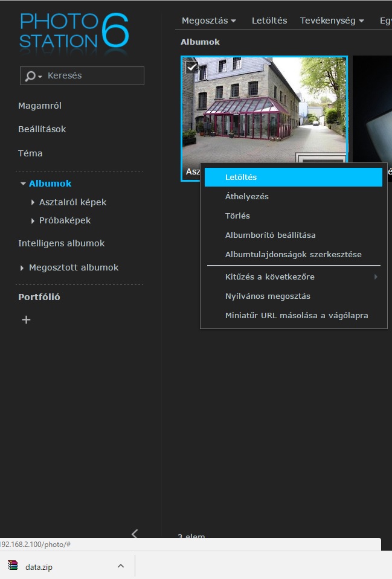Select Megosztott albumok tree item

[74, 267]
